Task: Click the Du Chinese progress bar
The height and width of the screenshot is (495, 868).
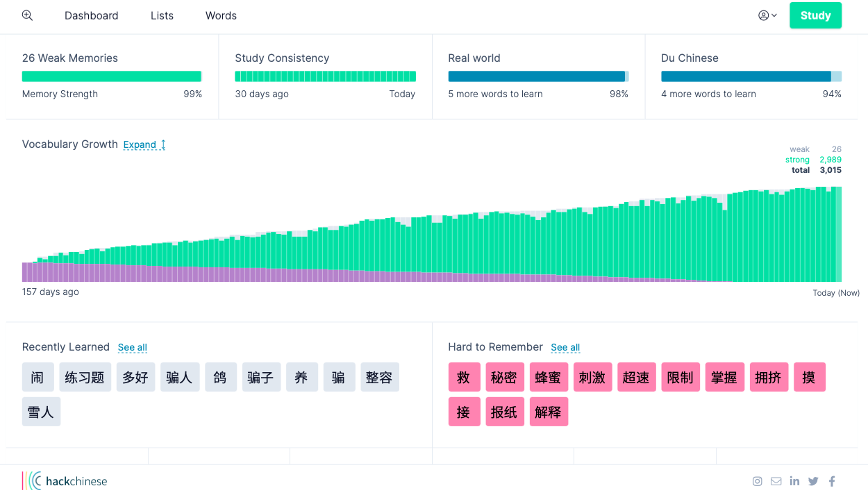Action: [751, 76]
